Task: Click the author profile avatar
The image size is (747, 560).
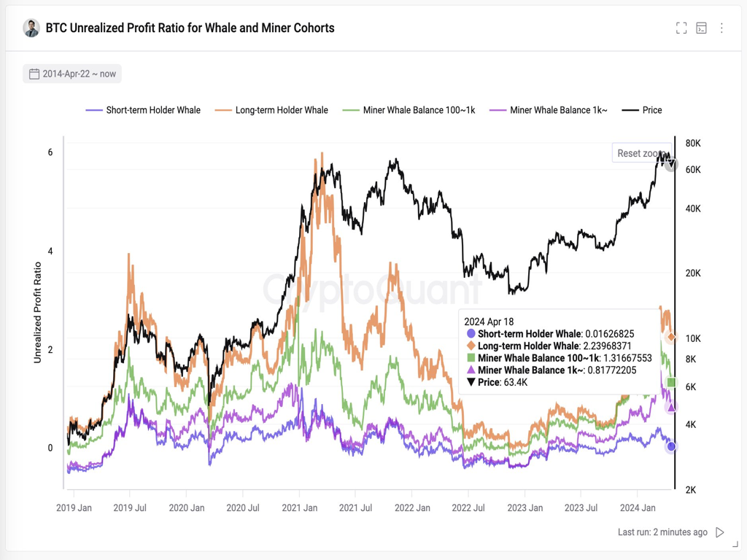Action: [x=31, y=28]
